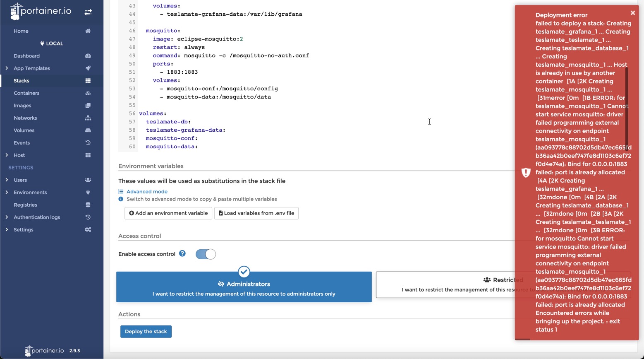Expand the Users submenu chevron
The image size is (644, 359).
click(7, 180)
